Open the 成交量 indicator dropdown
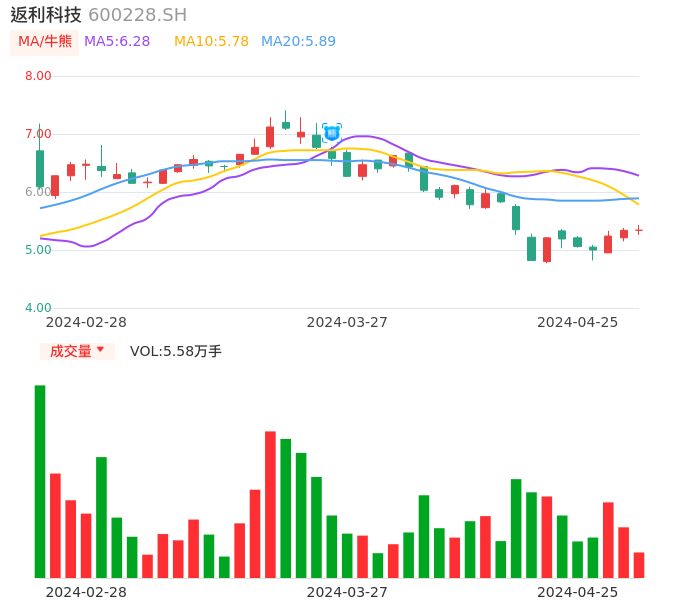The image size is (686, 606). pos(77,351)
